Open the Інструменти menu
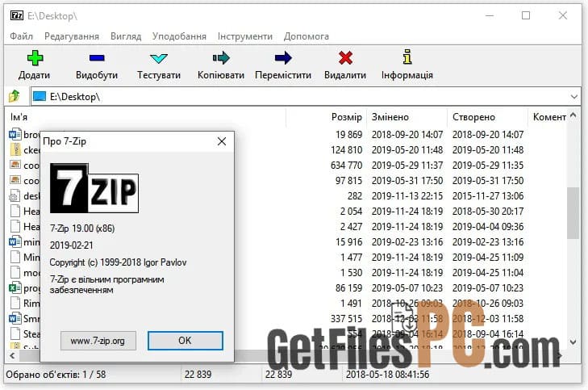Screen dimensions: 588x390 point(245,36)
